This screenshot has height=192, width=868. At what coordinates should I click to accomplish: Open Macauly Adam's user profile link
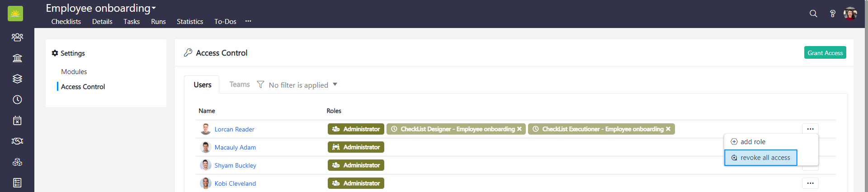pyautogui.click(x=235, y=147)
